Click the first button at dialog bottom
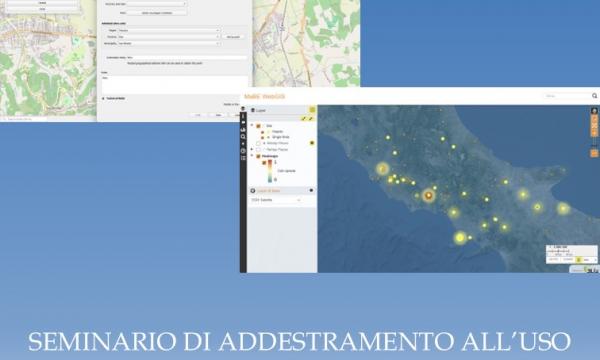This screenshot has width=600, height=360. tap(198, 115)
